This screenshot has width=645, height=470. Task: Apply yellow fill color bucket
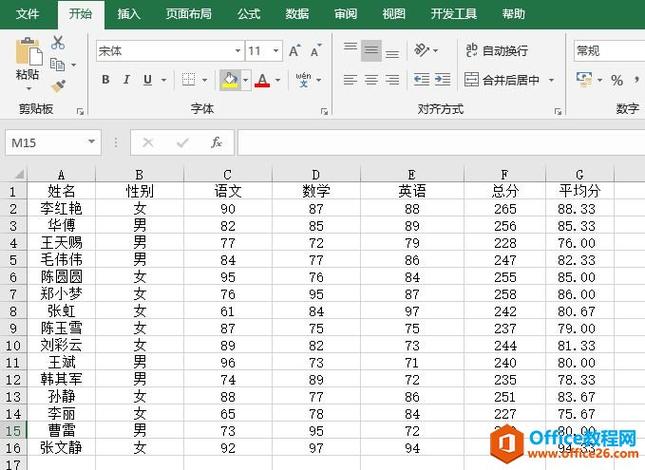click(x=230, y=79)
